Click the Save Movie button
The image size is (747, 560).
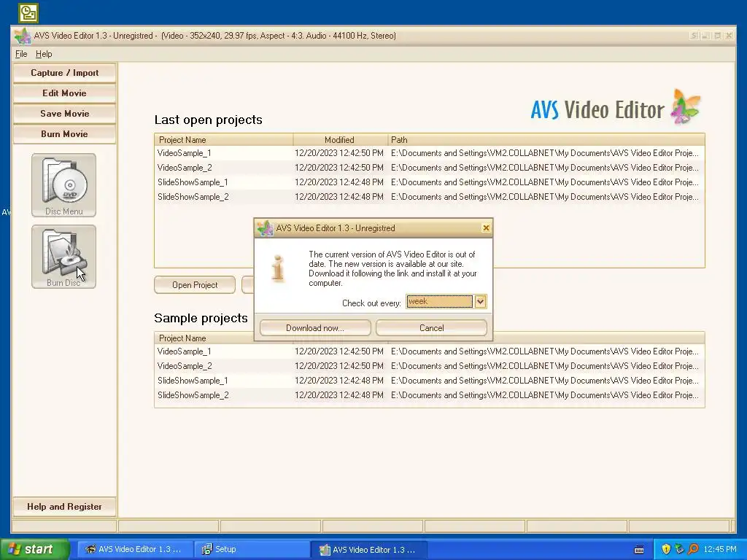[64, 114]
